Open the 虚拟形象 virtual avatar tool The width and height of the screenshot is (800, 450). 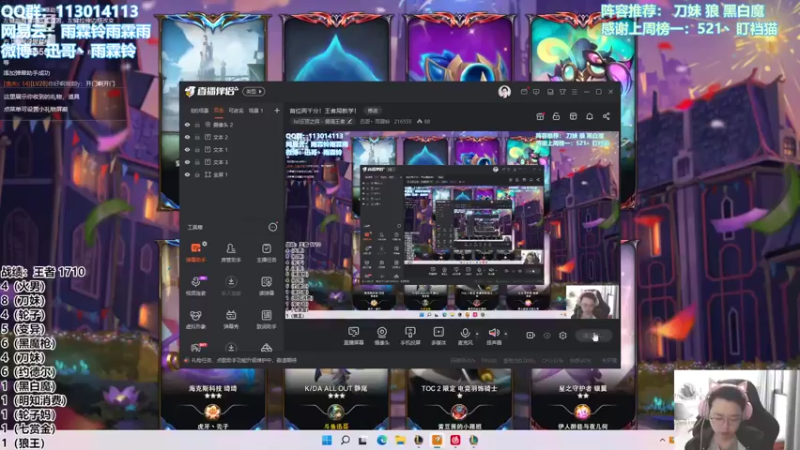point(195,319)
